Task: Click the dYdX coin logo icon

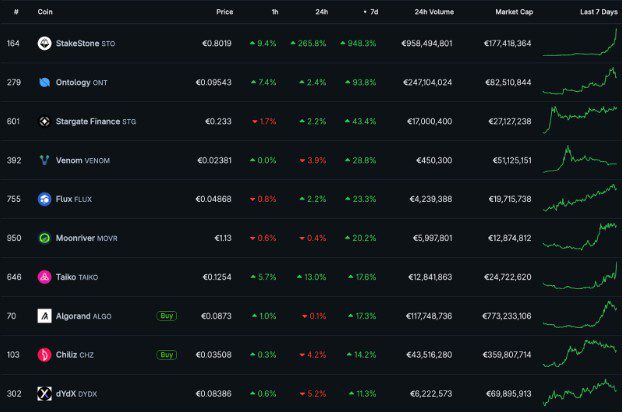Action: 44,394
